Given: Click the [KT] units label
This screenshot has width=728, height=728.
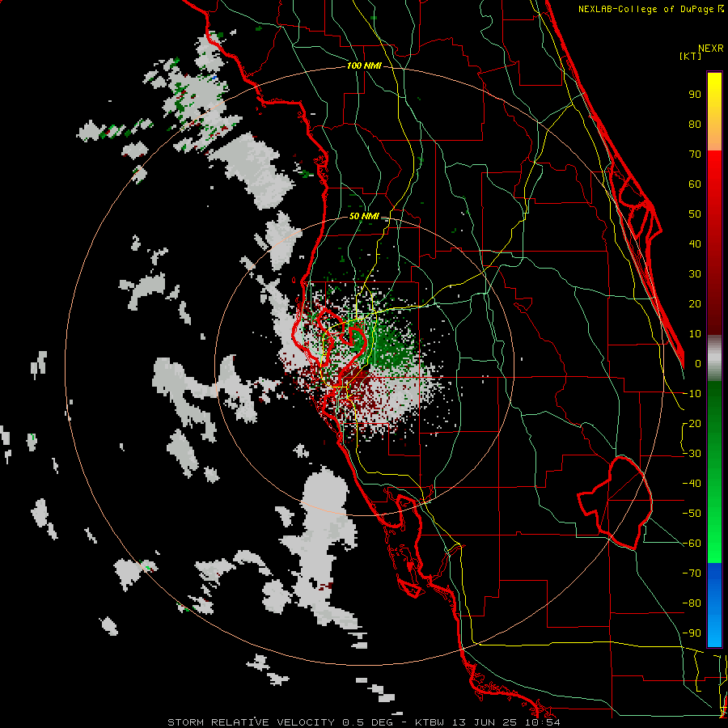Looking at the screenshot, I should pyautogui.click(x=691, y=56).
